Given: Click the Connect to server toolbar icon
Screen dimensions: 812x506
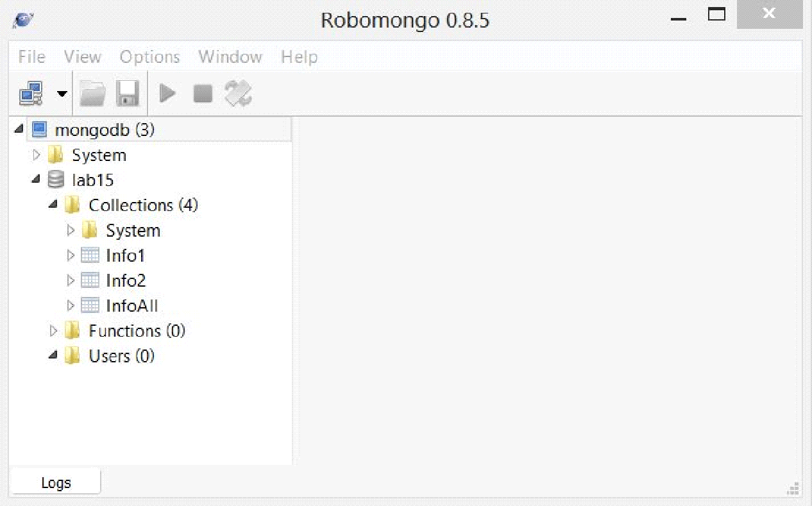Looking at the screenshot, I should (31, 94).
